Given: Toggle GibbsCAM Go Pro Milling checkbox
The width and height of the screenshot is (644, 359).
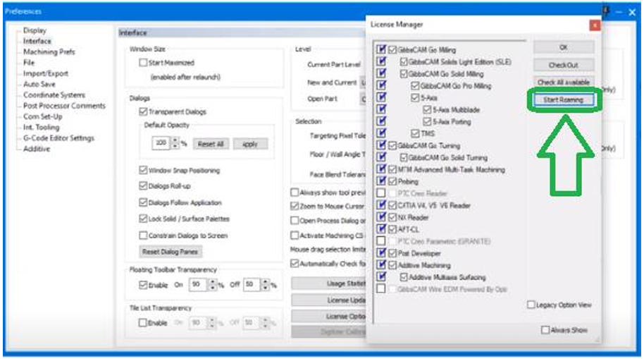Looking at the screenshot, I should pos(415,86).
